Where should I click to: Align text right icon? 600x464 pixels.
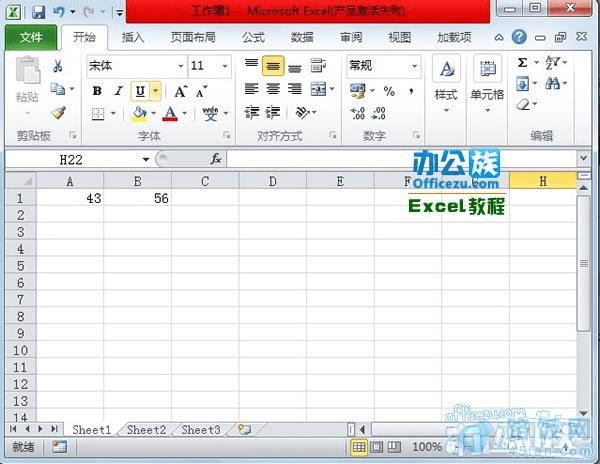(x=295, y=89)
